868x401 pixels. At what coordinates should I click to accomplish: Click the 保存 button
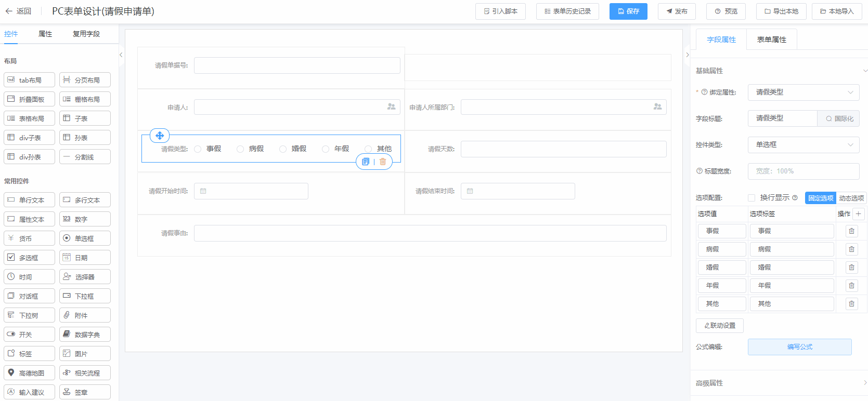[628, 11]
